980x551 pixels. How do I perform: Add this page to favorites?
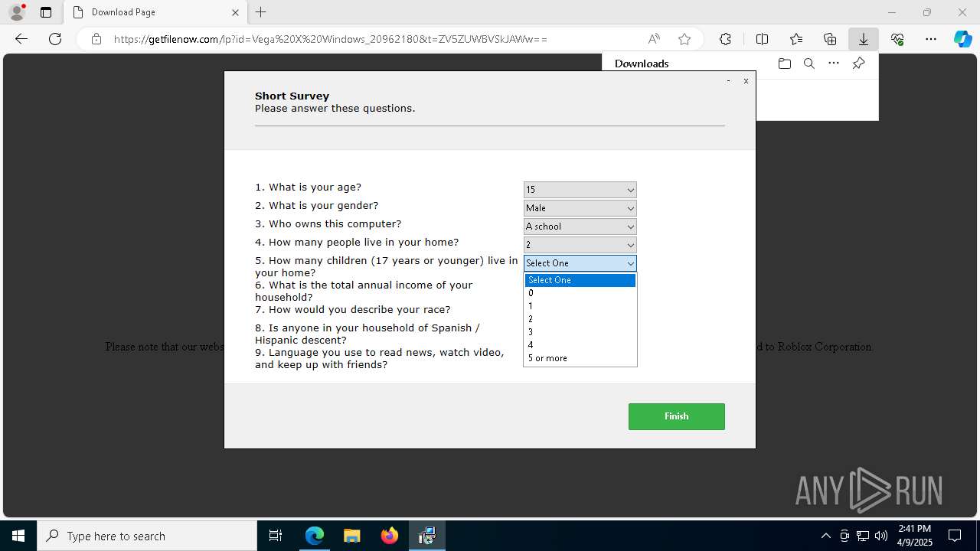684,39
